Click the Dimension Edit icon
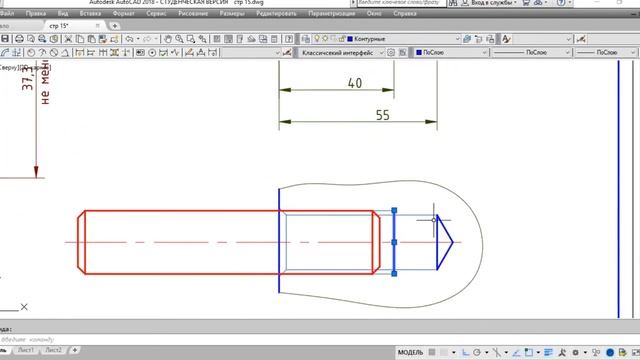Image resolution: width=640 pixels, height=360 pixels. coord(189,52)
